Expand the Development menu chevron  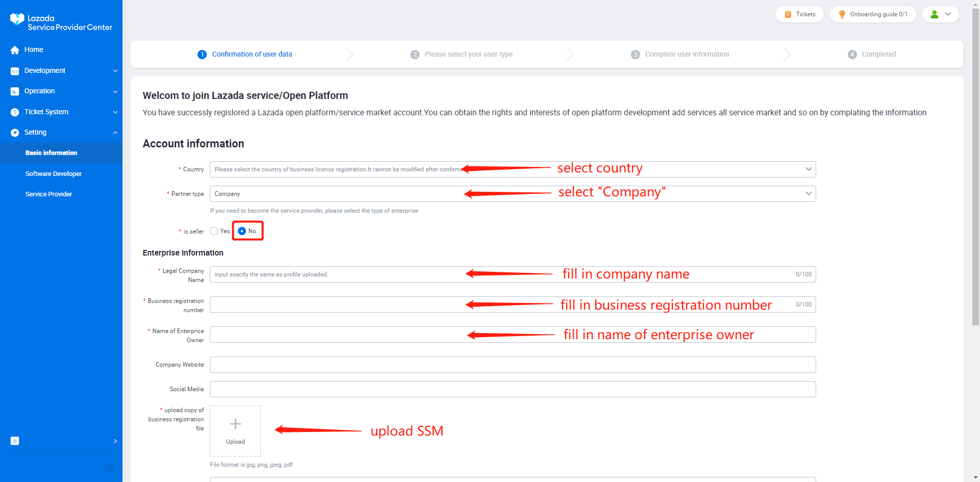(115, 71)
